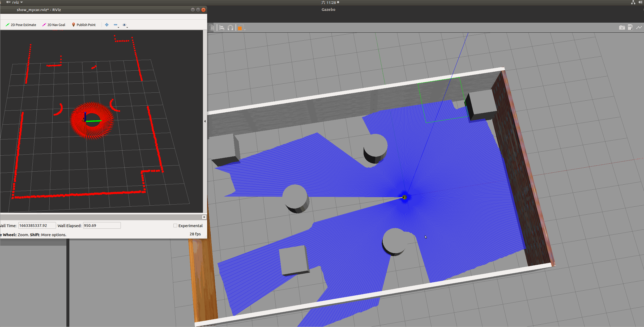This screenshot has height=327, width=644.
Task: Click the blue minus remove-tool icon
Action: 116,25
